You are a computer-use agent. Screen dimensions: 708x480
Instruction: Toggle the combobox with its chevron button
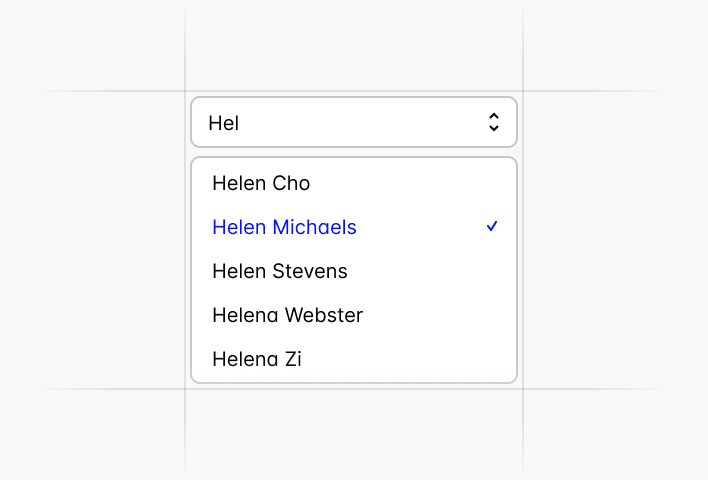[493, 123]
